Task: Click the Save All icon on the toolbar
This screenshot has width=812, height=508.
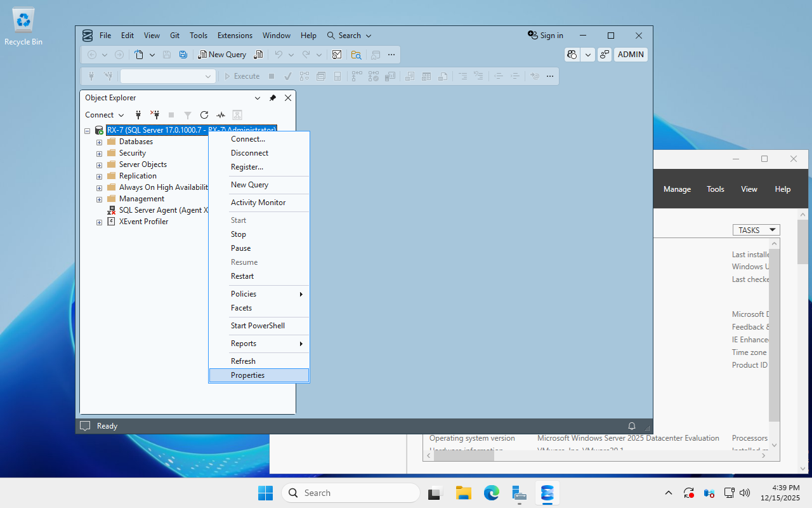Action: pos(183,55)
